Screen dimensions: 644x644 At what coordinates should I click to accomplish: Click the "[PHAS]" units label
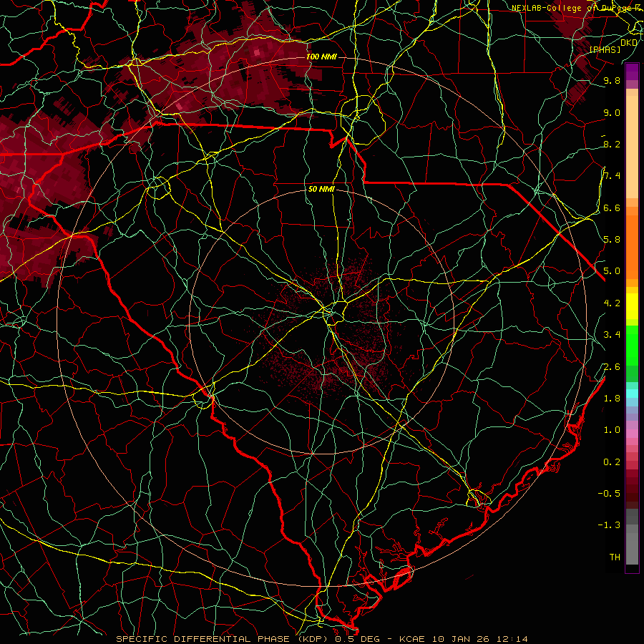click(x=605, y=50)
